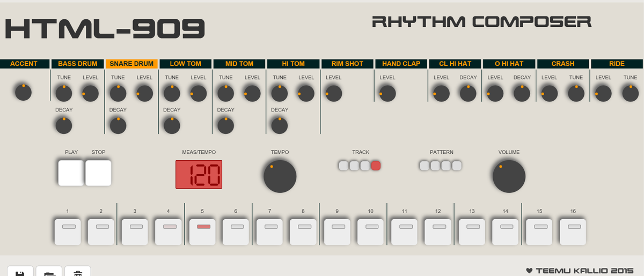Viewport: 644px width, 276px height.
Task: Select the red fourth TRACK button
Action: pos(376,166)
